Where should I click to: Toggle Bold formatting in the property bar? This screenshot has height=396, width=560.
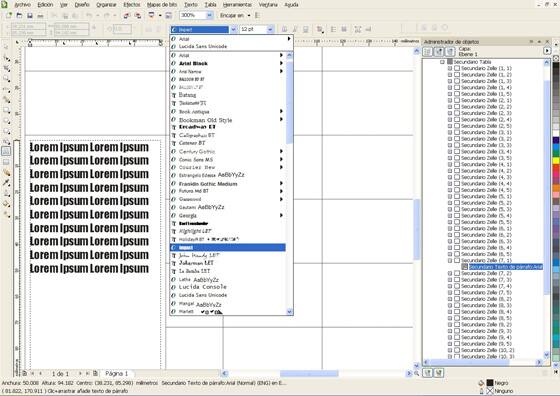[x=284, y=29]
